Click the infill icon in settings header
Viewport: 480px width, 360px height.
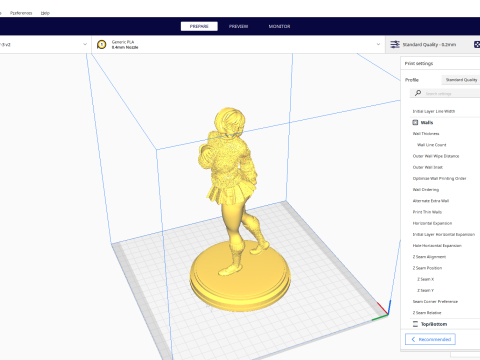coord(477,44)
